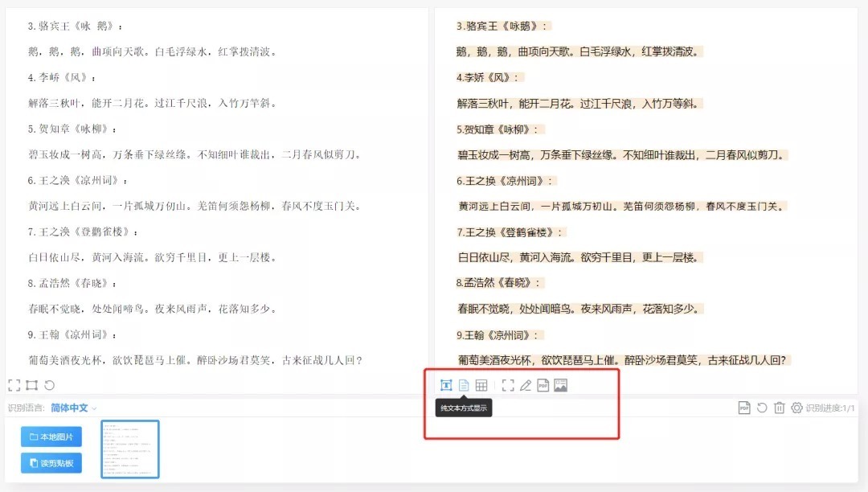Click the PDF icon in result toolbar
The image size is (868, 492).
tap(543, 385)
